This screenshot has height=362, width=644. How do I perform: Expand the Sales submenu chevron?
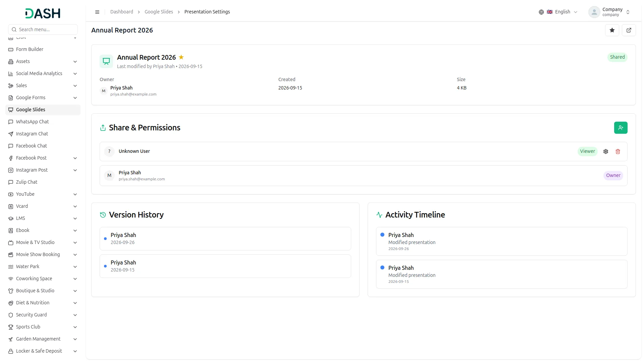75,86
